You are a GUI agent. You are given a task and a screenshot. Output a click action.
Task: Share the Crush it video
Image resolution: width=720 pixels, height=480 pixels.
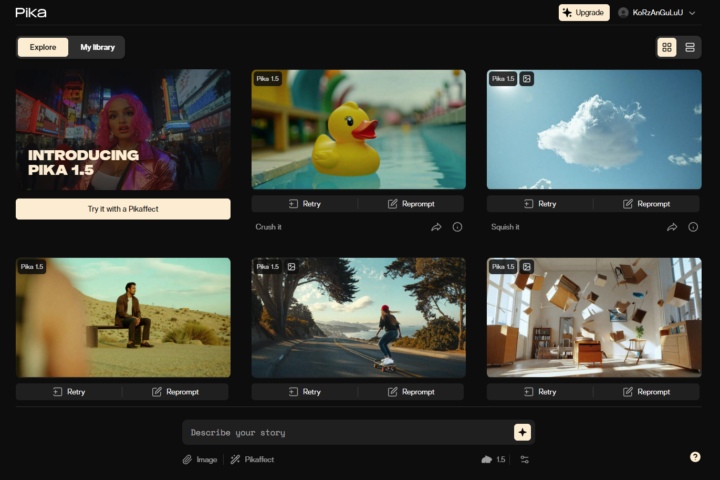coord(436,227)
